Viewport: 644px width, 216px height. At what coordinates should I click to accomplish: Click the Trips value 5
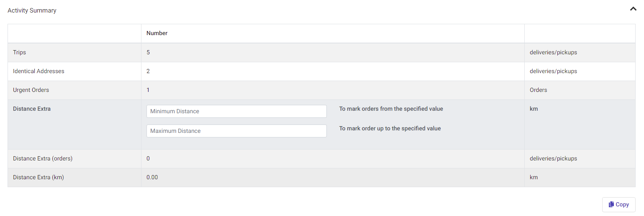(x=148, y=53)
